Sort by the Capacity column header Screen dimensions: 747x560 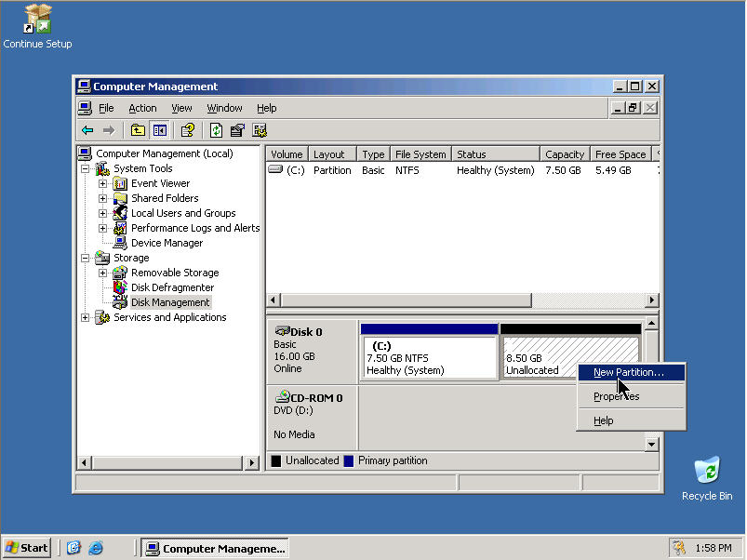pyautogui.click(x=565, y=154)
